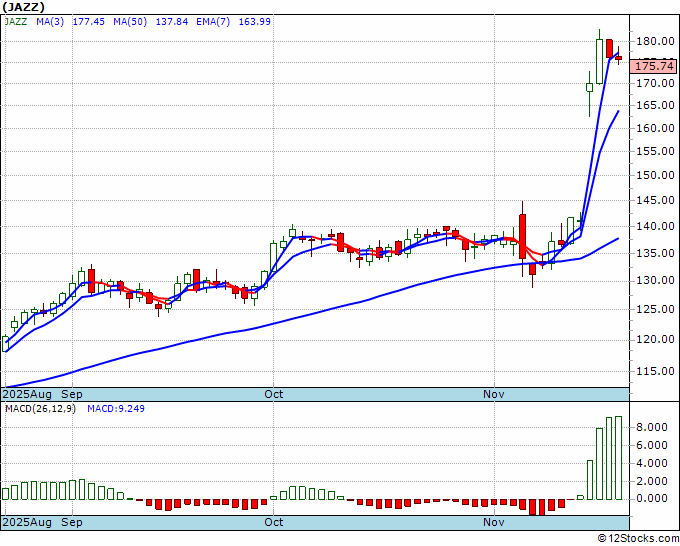Image resolution: width=680 pixels, height=546 pixels.
Task: Click the 160.00 price axis label
Action: (x=655, y=128)
